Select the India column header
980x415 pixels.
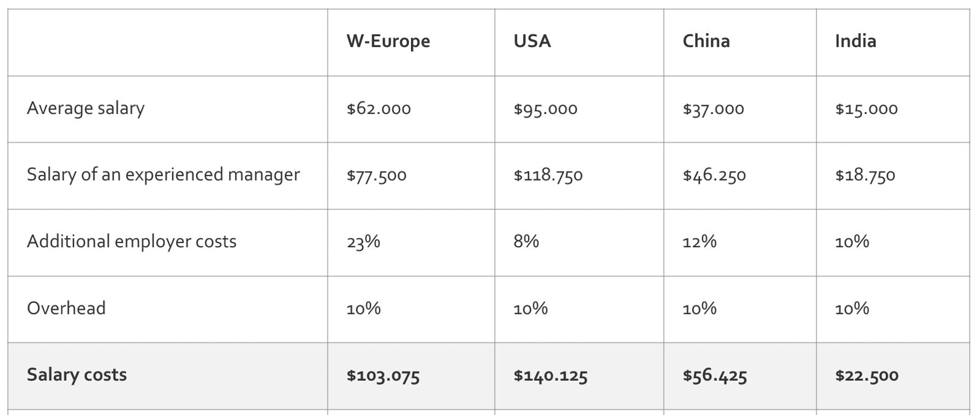[855, 41]
